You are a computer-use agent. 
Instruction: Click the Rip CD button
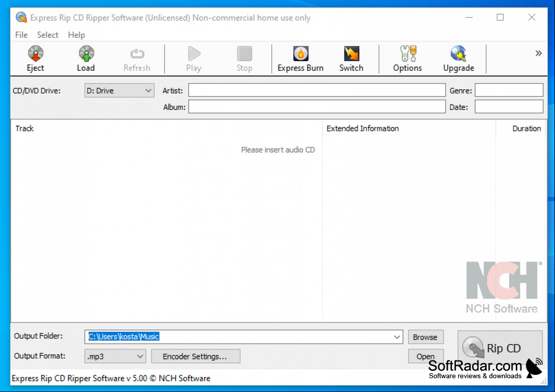point(500,348)
